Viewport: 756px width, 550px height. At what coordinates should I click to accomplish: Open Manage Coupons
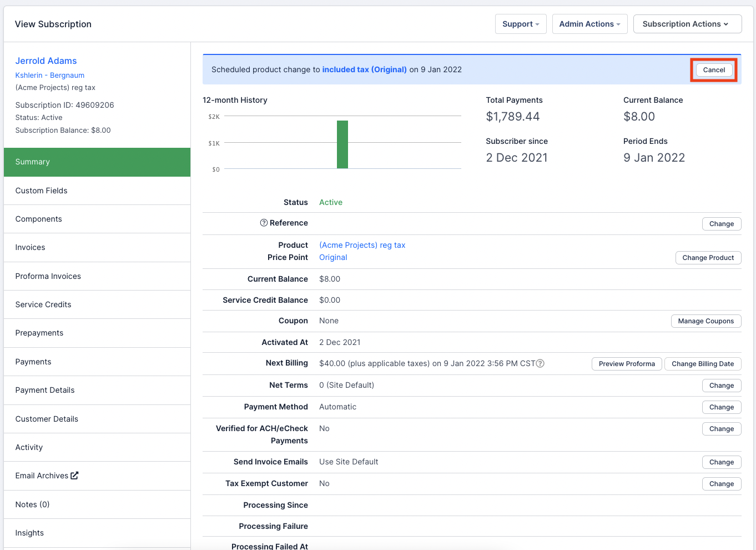(x=705, y=321)
